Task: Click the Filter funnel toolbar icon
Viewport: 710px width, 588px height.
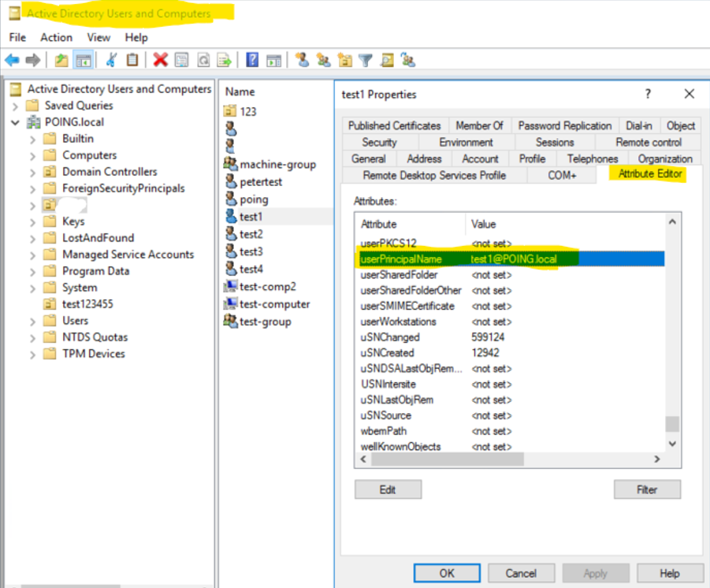Action: (x=365, y=60)
